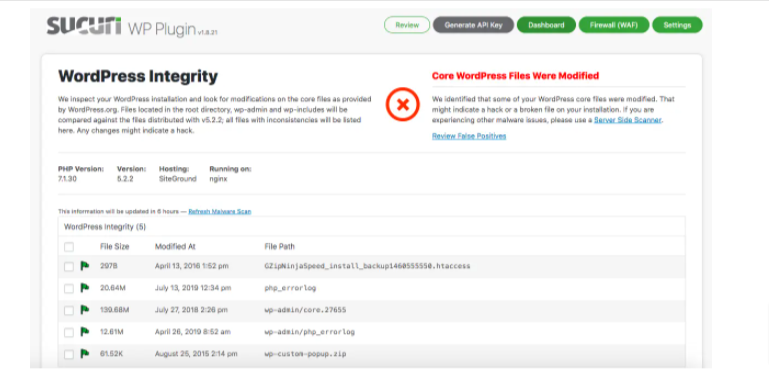The width and height of the screenshot is (769, 376).
Task: Click the date April 13, 2016 1:52 pm
Action: pyautogui.click(x=191, y=266)
